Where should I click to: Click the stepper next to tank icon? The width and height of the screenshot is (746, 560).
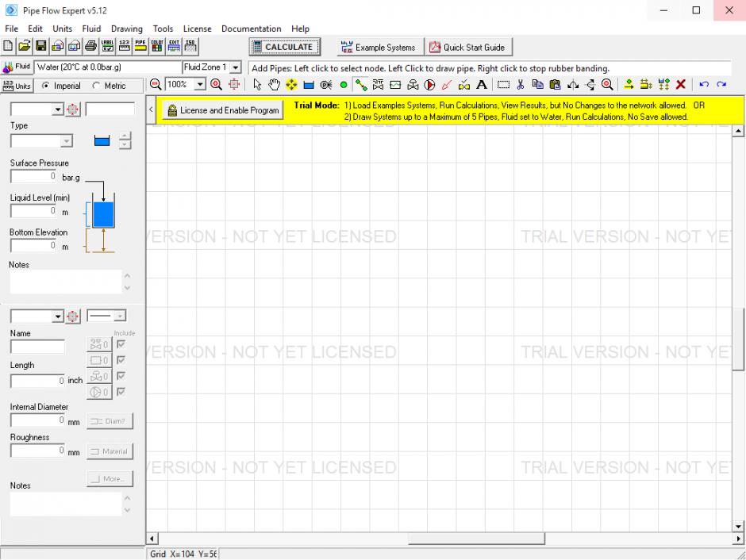coord(125,140)
